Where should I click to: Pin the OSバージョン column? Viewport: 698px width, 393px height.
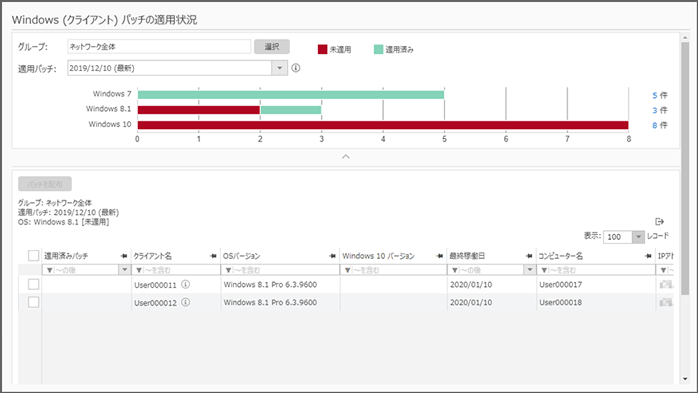click(332, 256)
